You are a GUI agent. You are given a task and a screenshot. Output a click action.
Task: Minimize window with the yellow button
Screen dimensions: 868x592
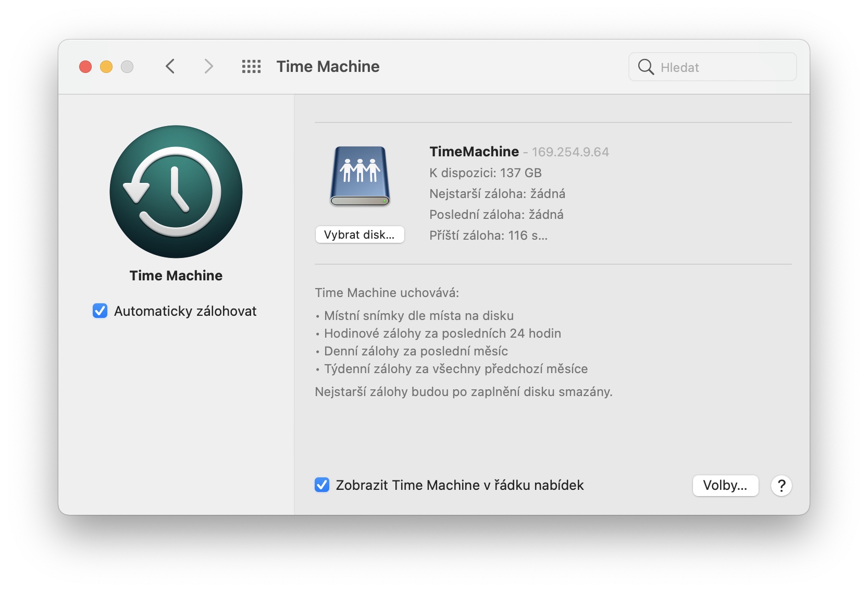pos(106,67)
